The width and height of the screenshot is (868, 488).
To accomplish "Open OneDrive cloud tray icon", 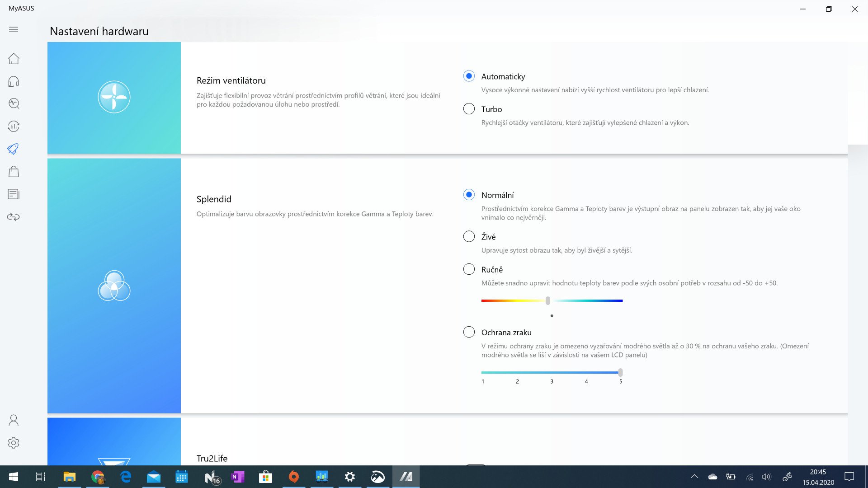I will tap(712, 477).
